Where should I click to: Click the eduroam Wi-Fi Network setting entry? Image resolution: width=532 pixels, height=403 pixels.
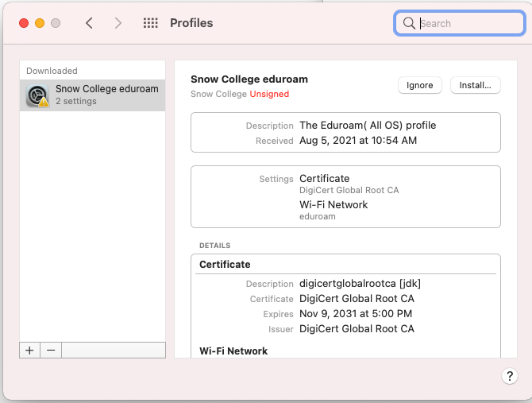coord(333,210)
